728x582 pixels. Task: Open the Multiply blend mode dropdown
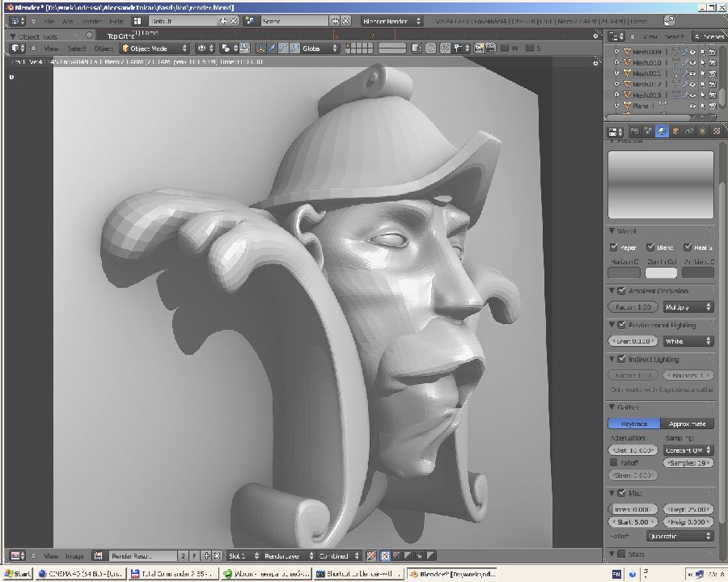coord(688,307)
